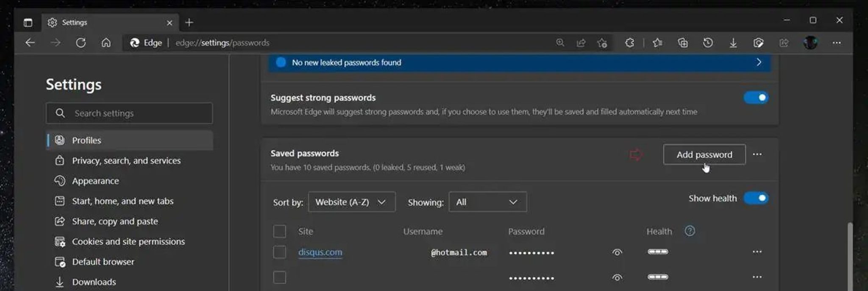Reload the page with refresh icon
Image resolution: width=868 pixels, height=291 pixels.
click(81, 42)
